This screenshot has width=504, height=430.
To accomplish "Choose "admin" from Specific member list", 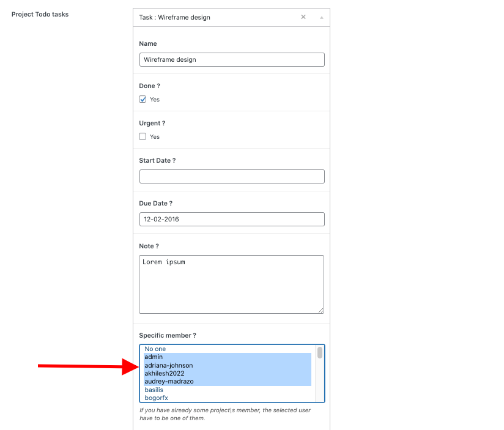I will click(x=154, y=357).
